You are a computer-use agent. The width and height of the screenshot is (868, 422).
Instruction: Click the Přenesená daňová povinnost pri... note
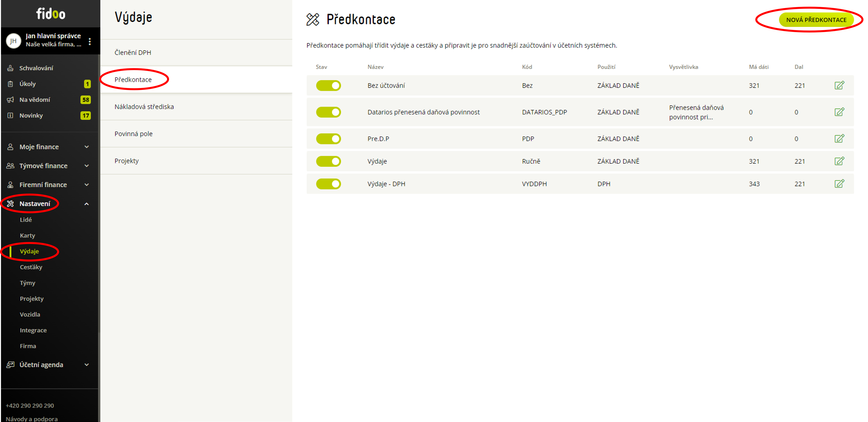tap(696, 112)
